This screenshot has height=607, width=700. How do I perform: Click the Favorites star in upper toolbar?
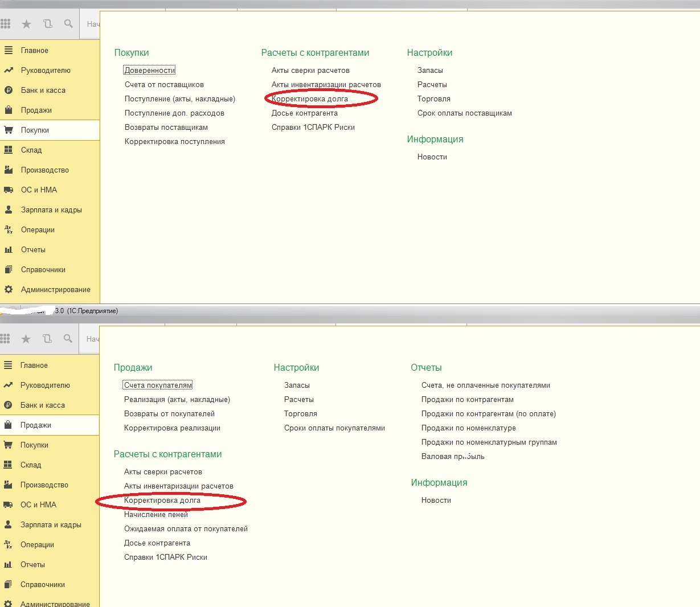click(26, 24)
